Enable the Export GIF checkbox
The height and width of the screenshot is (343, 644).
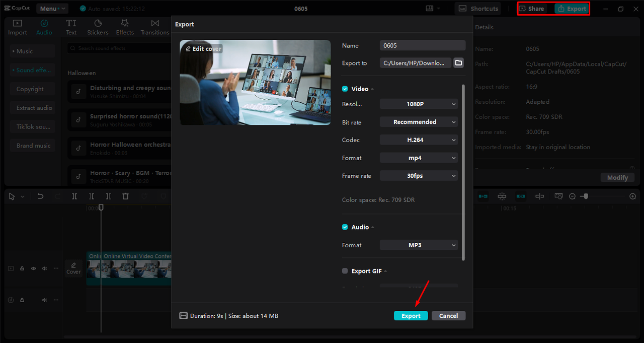[345, 271]
